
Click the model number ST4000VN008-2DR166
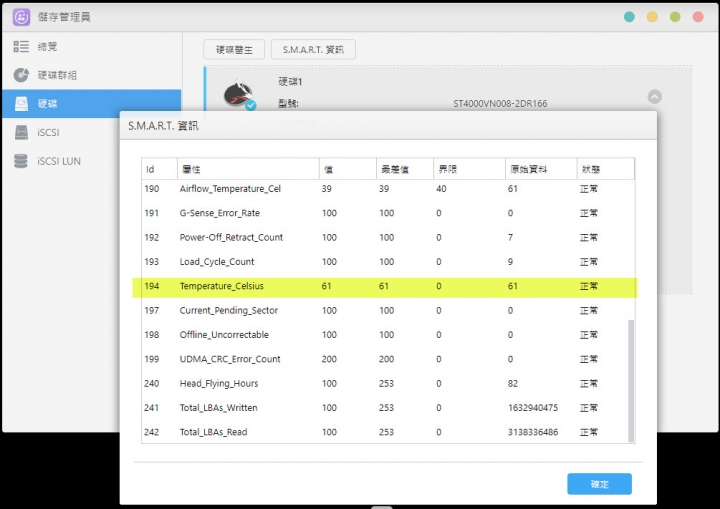click(x=500, y=104)
